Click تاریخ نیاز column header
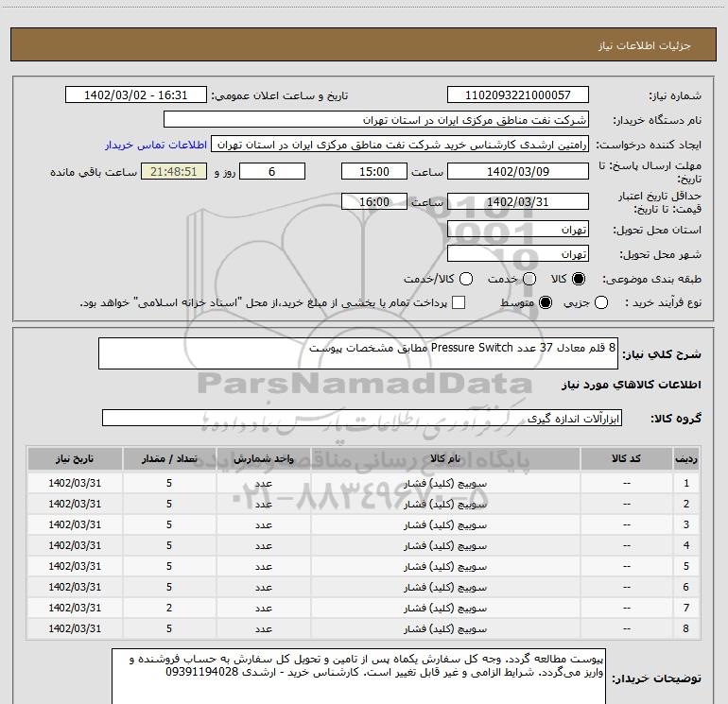 click(x=75, y=458)
